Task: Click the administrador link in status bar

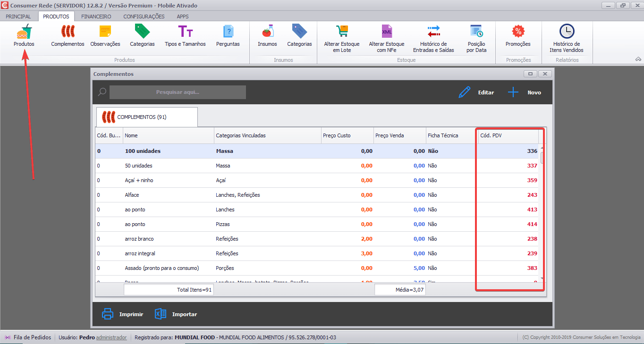Action: tap(111, 337)
